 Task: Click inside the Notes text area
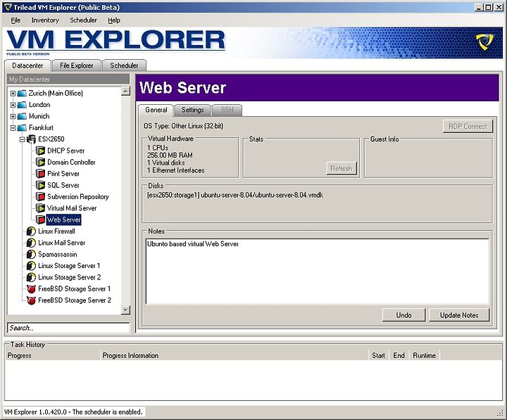[x=317, y=272]
